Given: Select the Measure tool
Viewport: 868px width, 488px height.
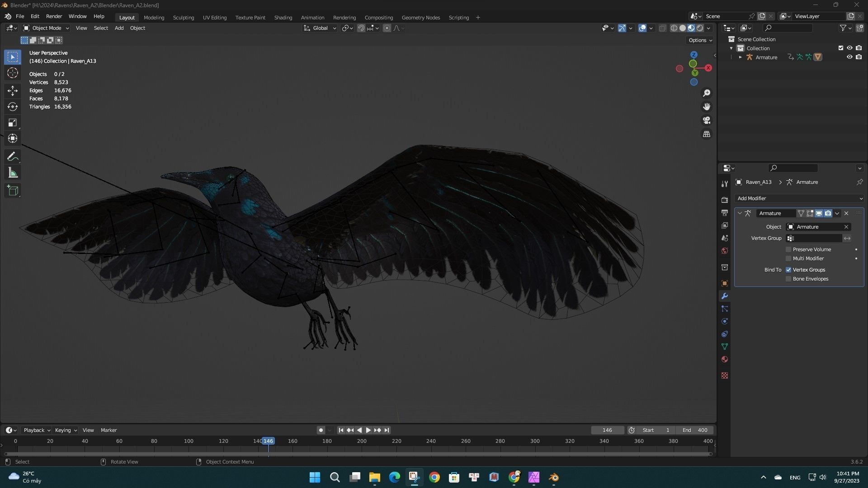Looking at the screenshot, I should click(13, 173).
